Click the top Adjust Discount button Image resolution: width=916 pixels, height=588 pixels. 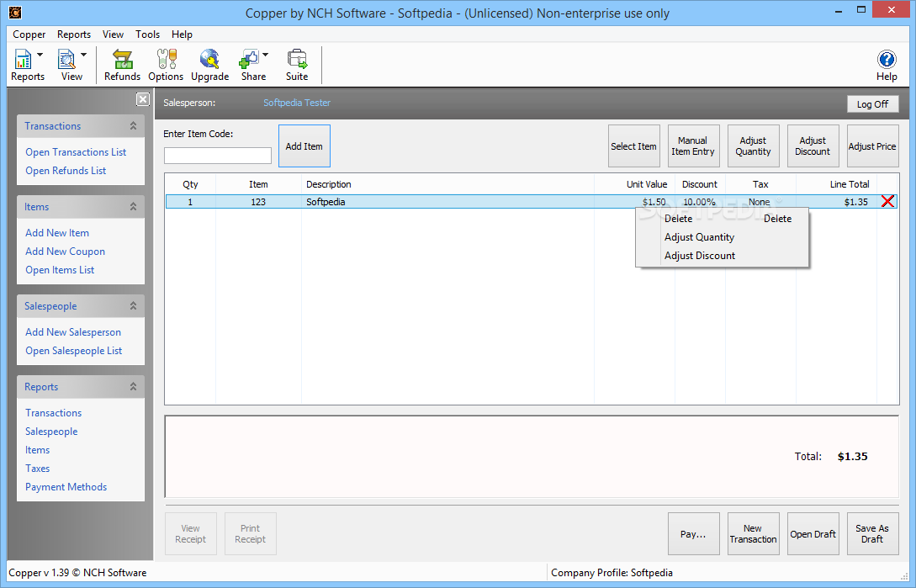pyautogui.click(x=813, y=146)
